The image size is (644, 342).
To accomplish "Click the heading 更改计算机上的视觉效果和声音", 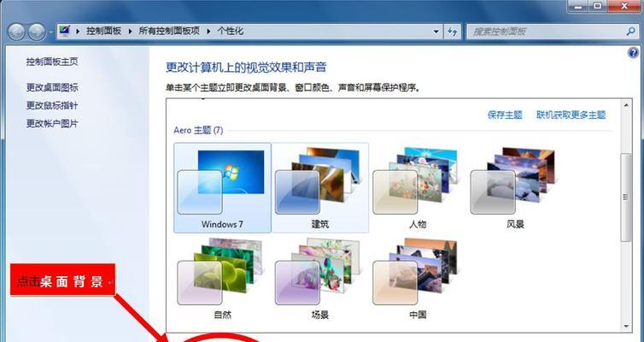I will pos(246,68).
